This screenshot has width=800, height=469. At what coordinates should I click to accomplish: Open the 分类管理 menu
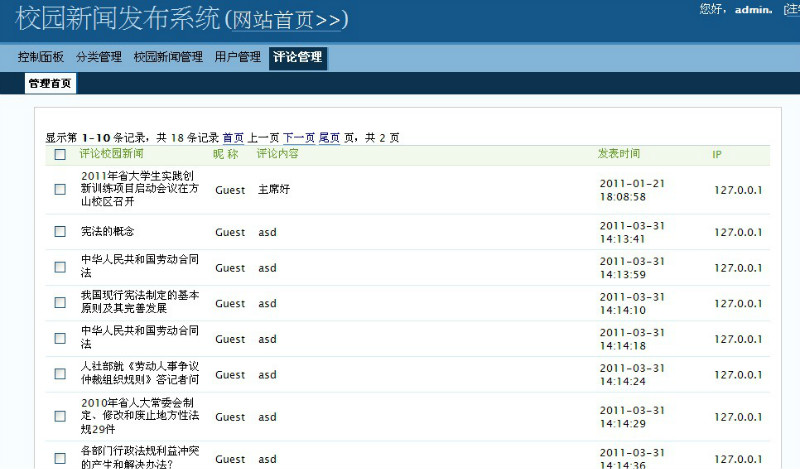[x=99, y=57]
